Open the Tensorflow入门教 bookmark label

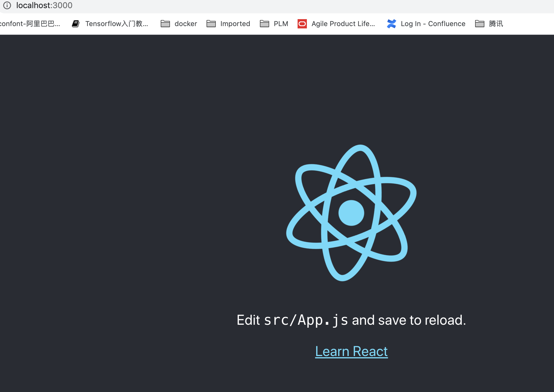(117, 24)
